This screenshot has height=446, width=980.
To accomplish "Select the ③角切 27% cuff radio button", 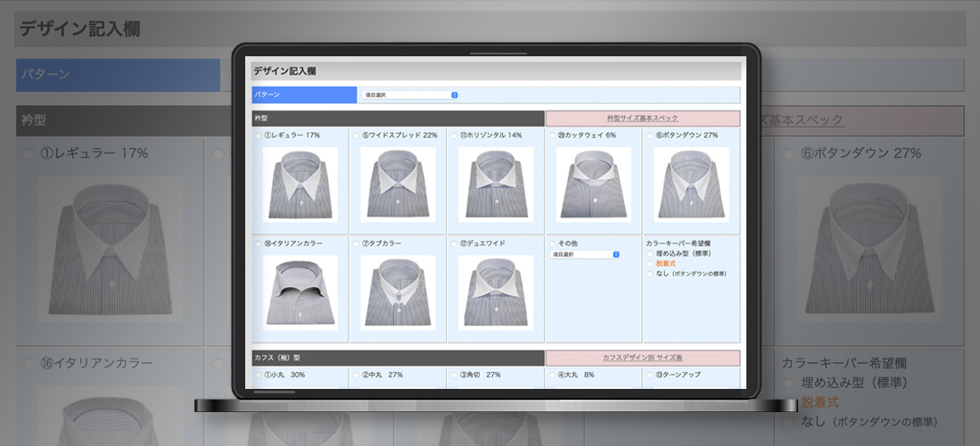I will tap(454, 375).
